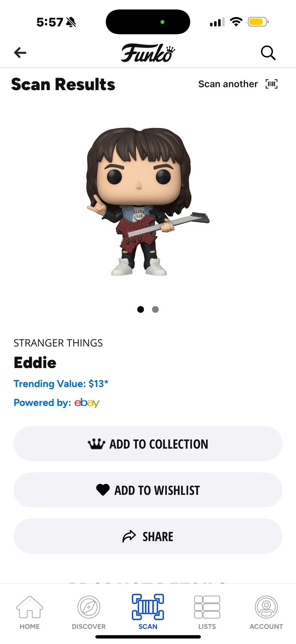Viewport: 296px width, 644px height.
Task: Select the Scan tab
Action: pos(148,612)
